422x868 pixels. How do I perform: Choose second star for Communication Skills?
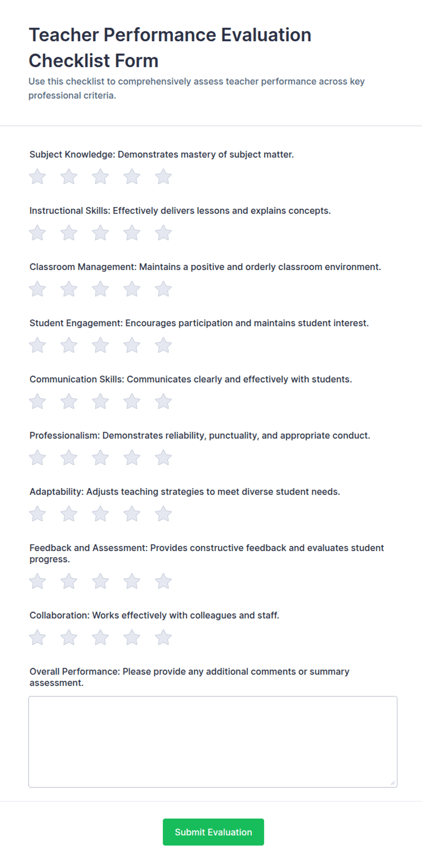pos(69,402)
